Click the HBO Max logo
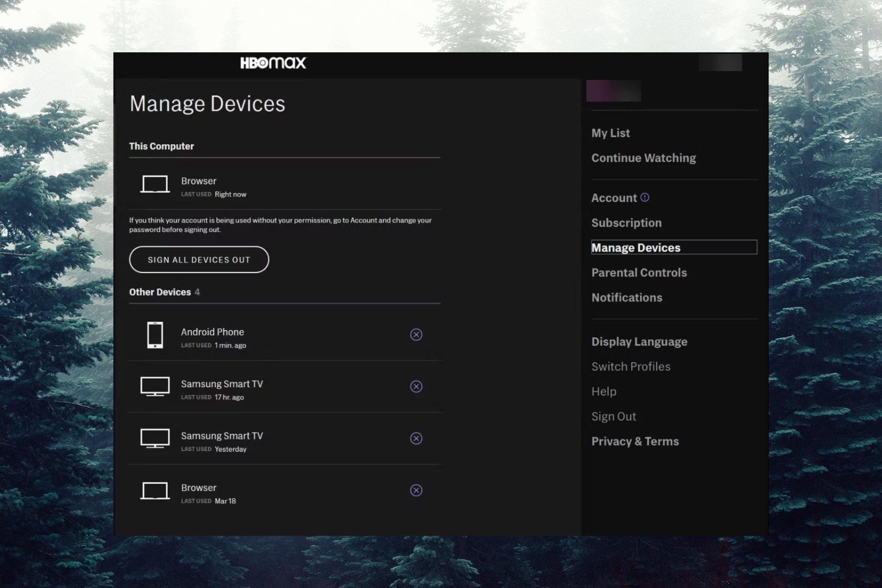882x588 pixels. point(273,63)
